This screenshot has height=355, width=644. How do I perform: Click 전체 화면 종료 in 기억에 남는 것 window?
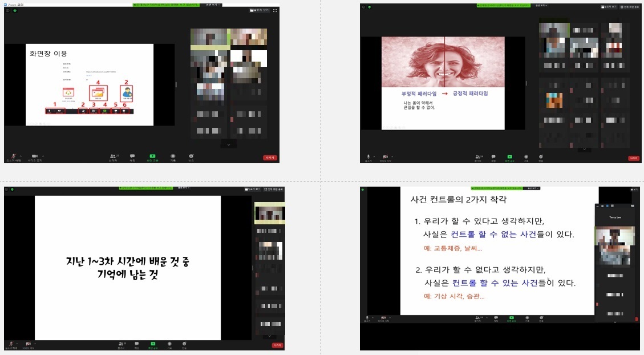coord(273,189)
